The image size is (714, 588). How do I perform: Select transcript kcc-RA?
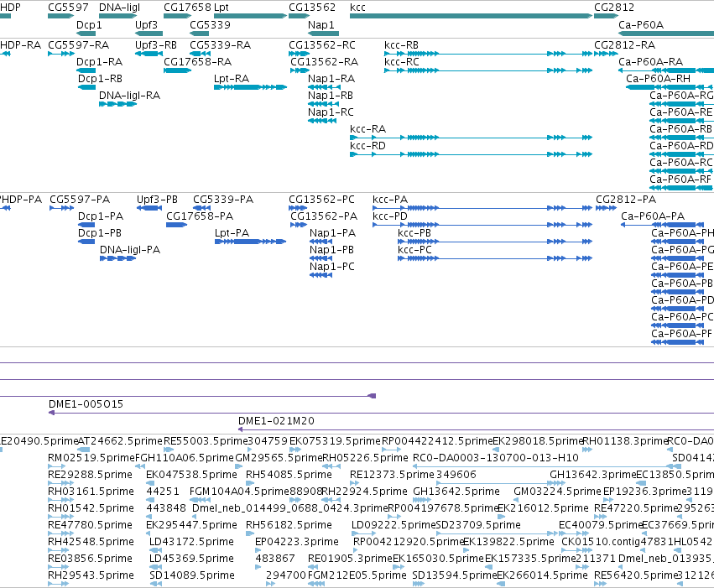coord(367,129)
